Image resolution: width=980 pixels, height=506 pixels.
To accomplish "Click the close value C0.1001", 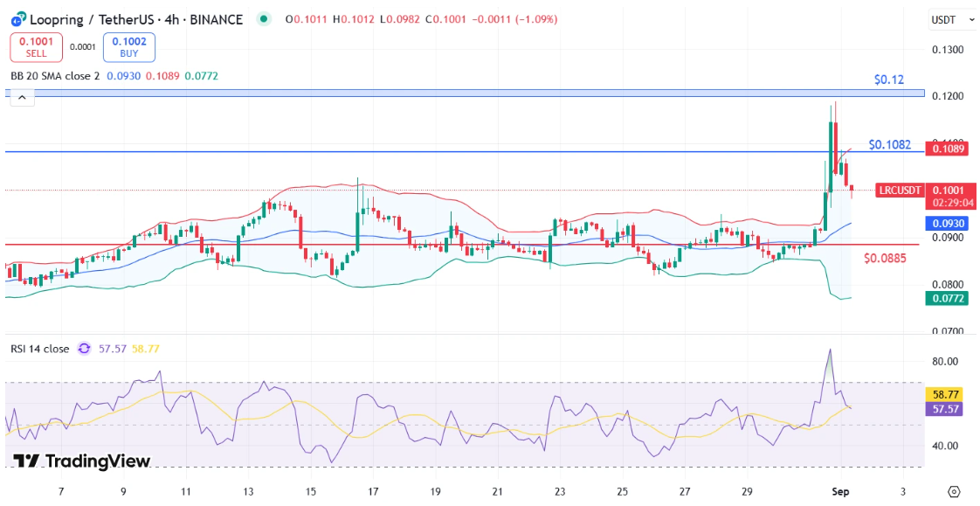I will click(x=445, y=19).
